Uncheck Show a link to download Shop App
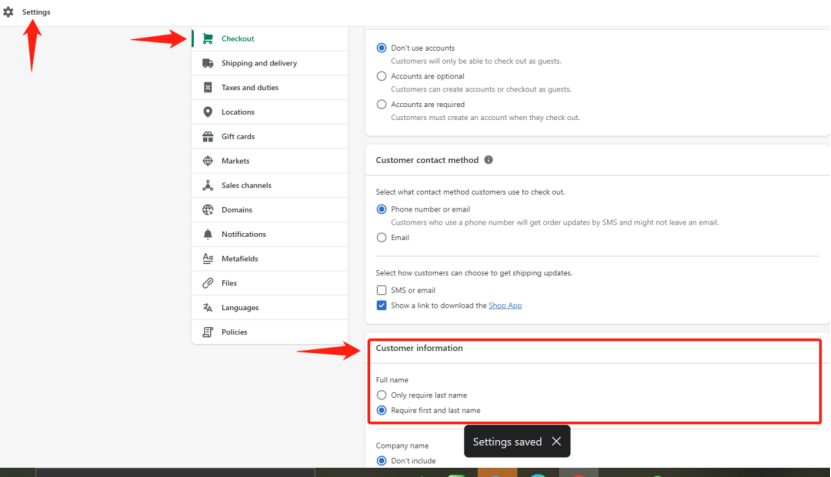 click(x=381, y=305)
